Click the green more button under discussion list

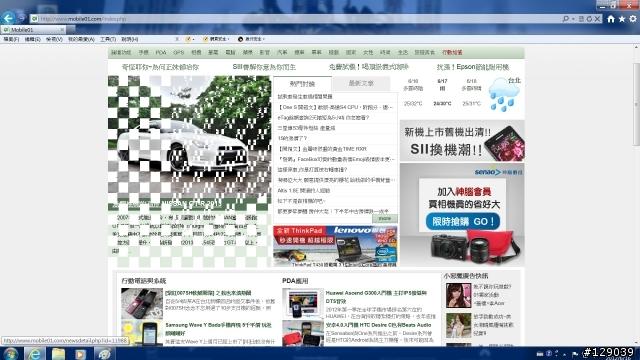point(384,219)
